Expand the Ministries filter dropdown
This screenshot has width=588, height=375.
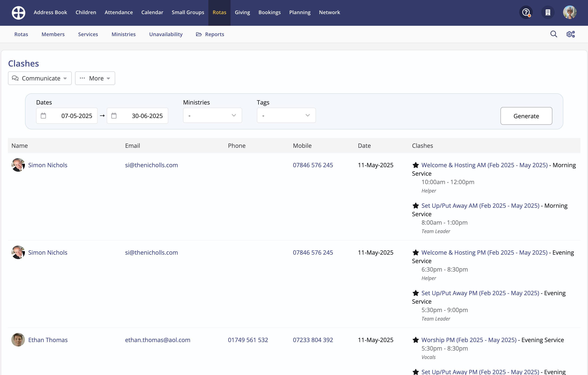pos(212,115)
